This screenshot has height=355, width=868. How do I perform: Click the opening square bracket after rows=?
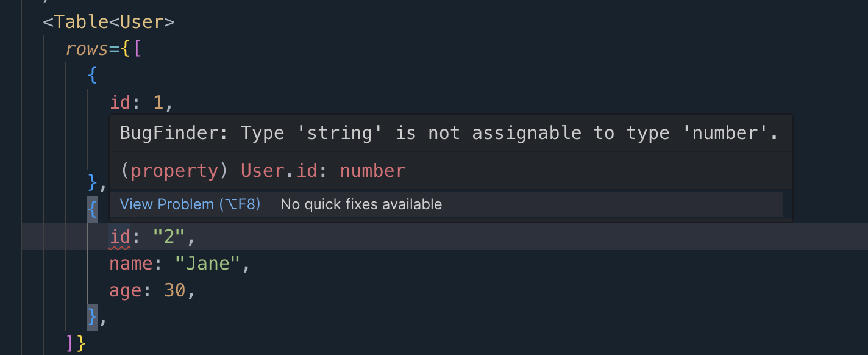[136, 49]
